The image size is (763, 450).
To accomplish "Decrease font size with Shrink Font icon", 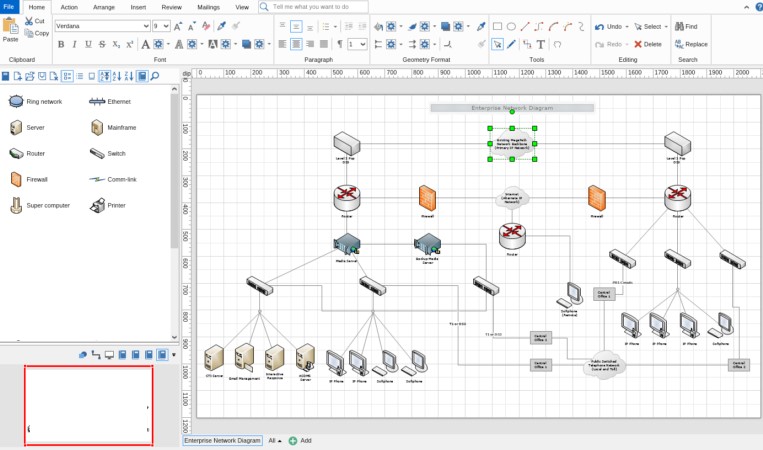I will pos(192,26).
